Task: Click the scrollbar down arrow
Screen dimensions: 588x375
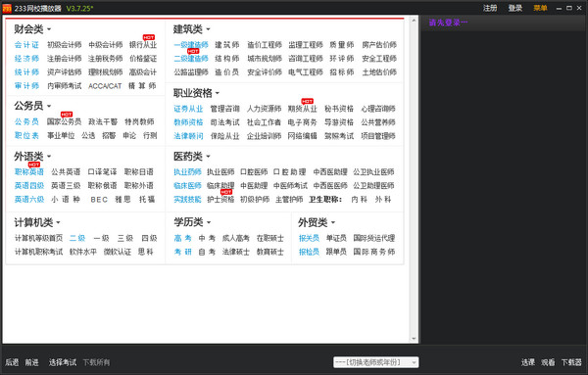Action: point(414,339)
